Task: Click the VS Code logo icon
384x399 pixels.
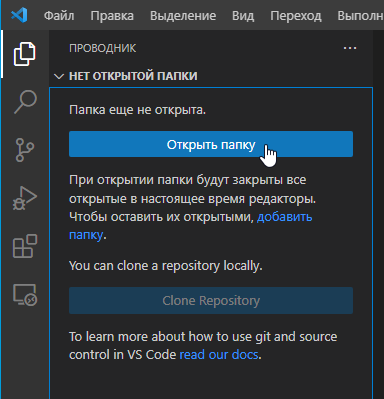Action: [x=19, y=15]
